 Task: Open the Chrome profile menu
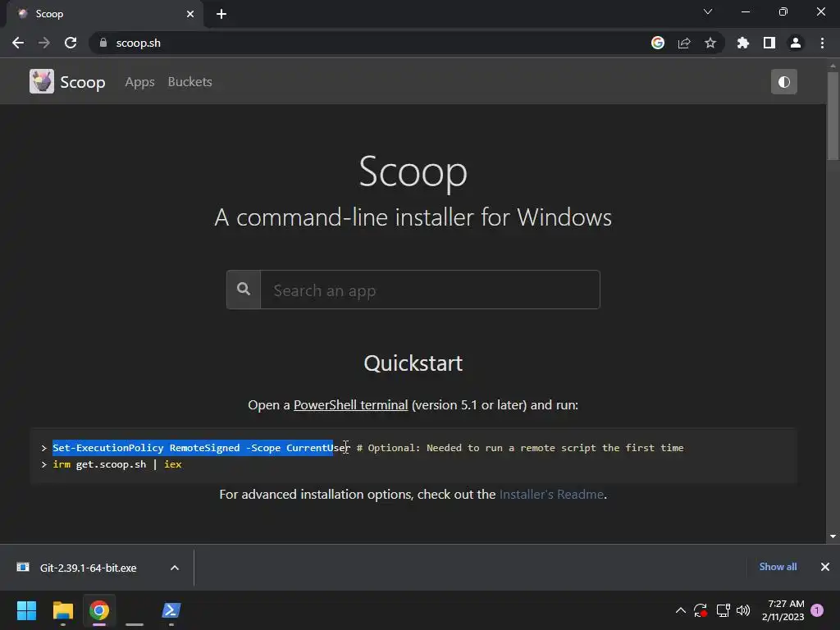pyautogui.click(x=796, y=43)
